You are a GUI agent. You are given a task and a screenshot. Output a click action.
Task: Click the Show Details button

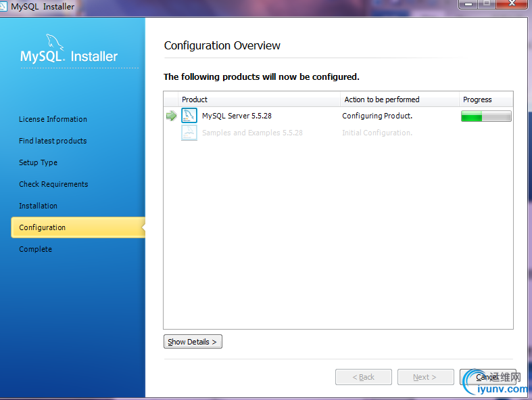tap(193, 342)
